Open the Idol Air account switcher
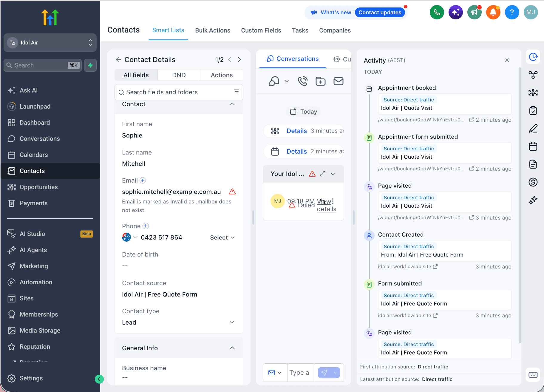The height and width of the screenshot is (392, 544). click(x=50, y=43)
